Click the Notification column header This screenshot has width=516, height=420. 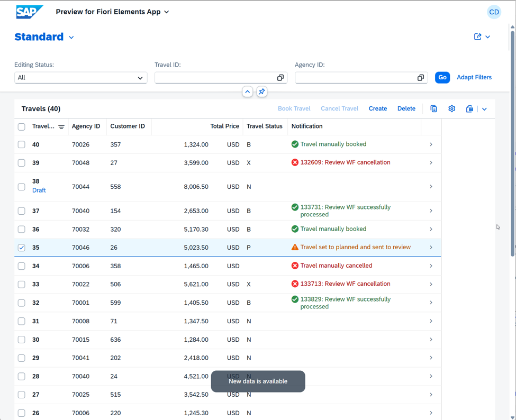pos(307,126)
